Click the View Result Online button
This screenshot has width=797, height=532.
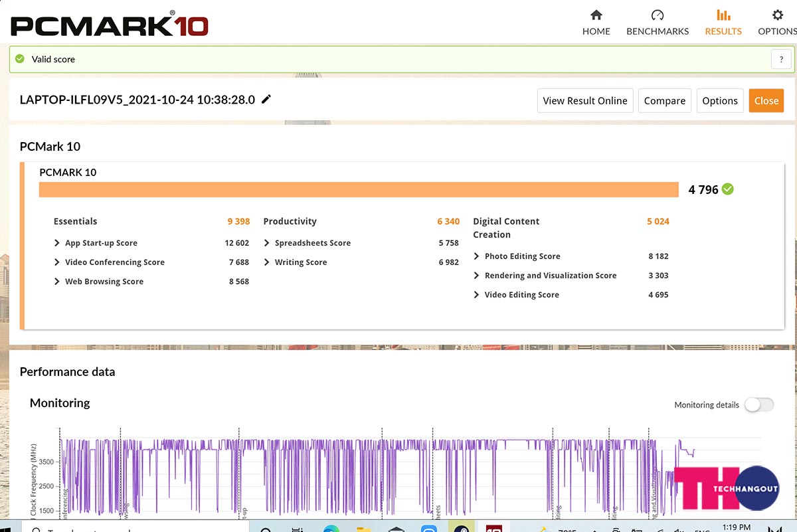pyautogui.click(x=585, y=101)
